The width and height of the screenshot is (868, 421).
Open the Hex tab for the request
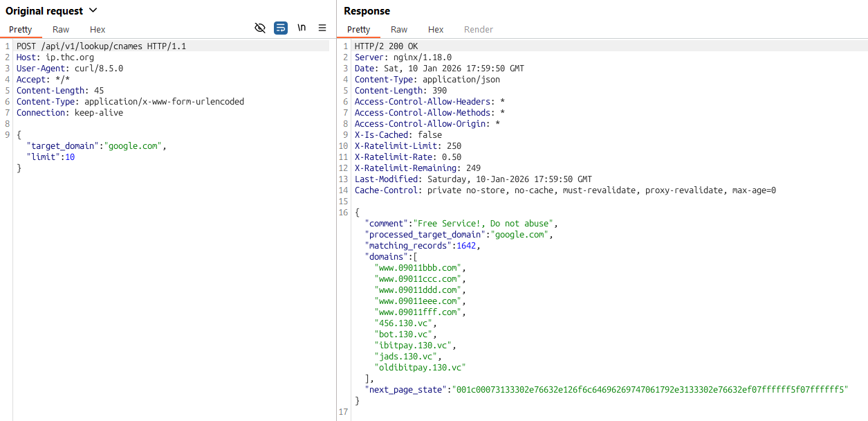[x=97, y=29]
